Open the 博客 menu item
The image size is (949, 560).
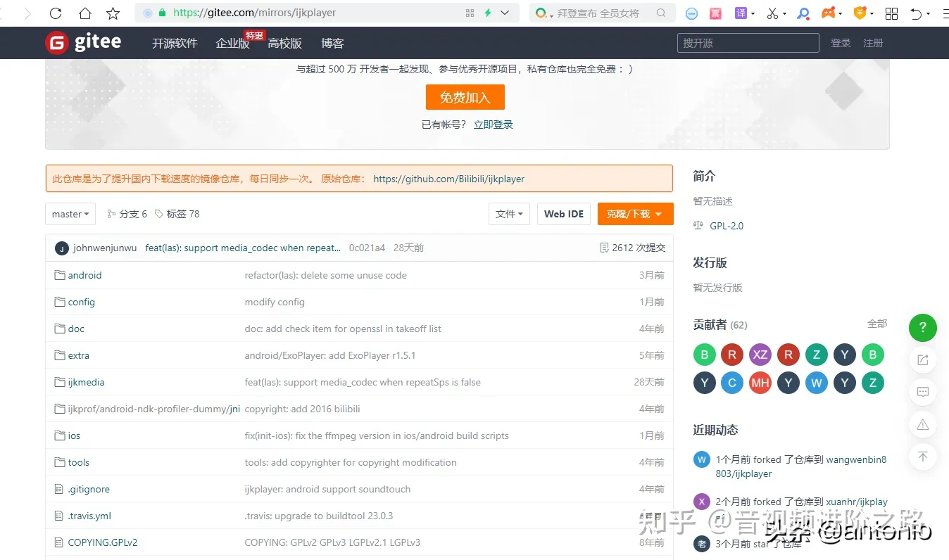[332, 43]
